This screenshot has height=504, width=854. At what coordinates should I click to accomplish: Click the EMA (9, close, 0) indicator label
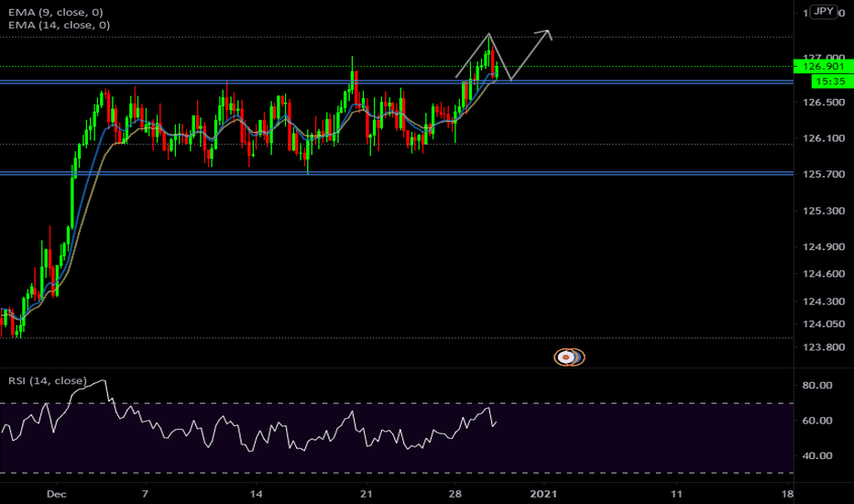[x=56, y=12]
